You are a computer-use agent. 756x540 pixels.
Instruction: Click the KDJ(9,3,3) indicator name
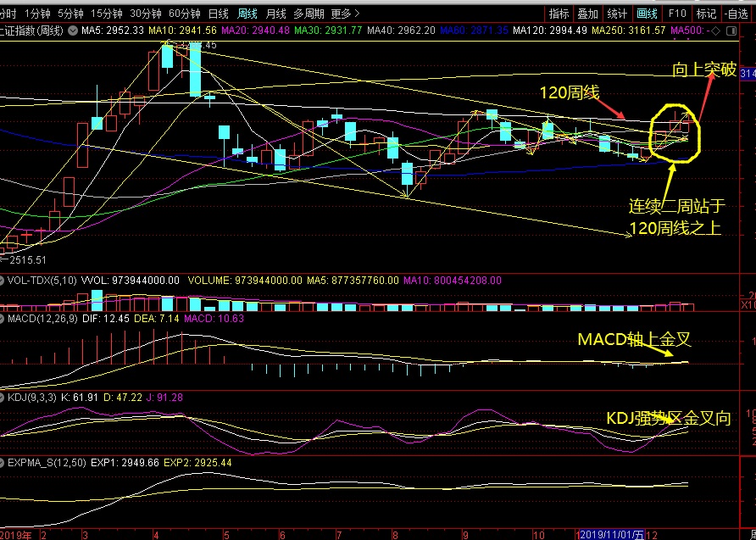[32, 398]
